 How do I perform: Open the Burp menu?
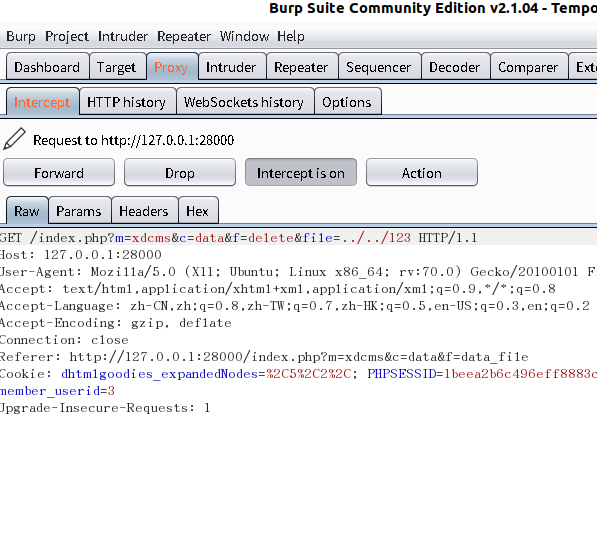point(21,37)
